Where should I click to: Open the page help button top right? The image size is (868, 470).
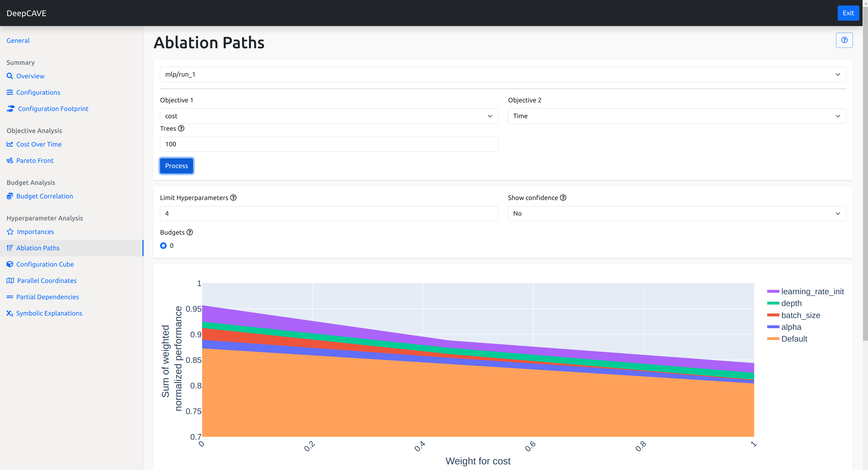tap(844, 40)
